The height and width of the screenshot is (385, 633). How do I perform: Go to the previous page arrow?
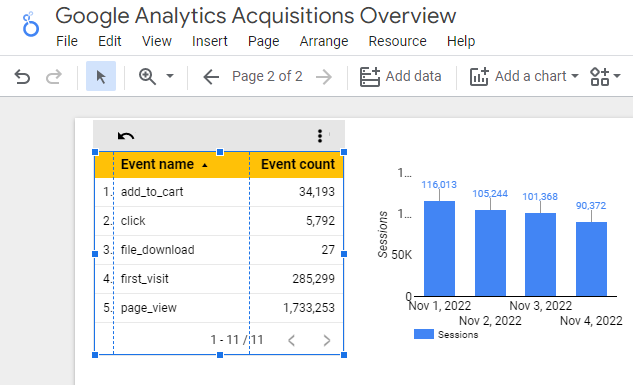(x=211, y=76)
